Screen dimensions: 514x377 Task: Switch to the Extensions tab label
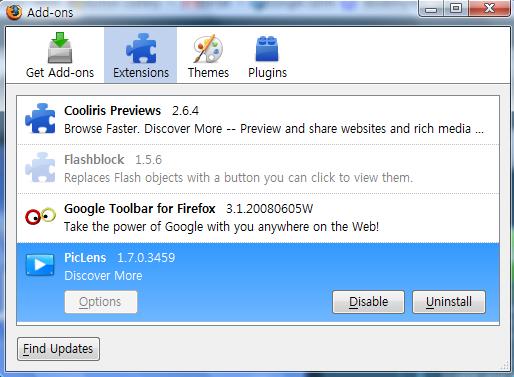[x=141, y=72]
